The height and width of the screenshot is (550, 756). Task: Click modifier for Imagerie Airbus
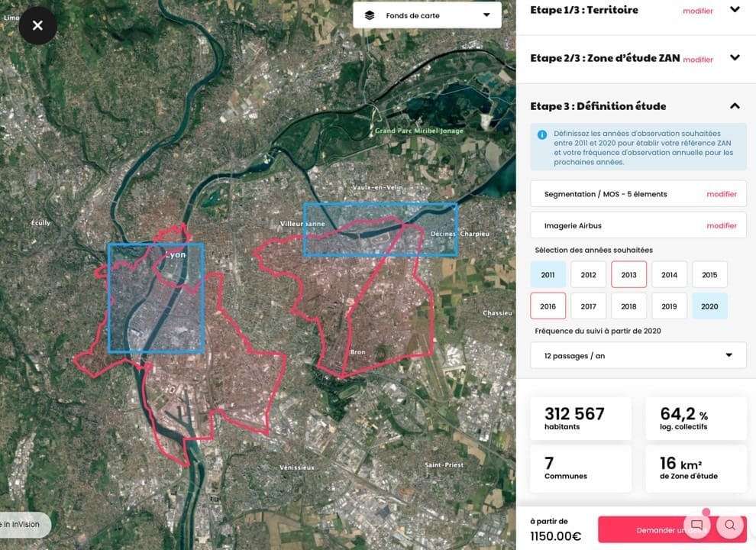(x=721, y=225)
